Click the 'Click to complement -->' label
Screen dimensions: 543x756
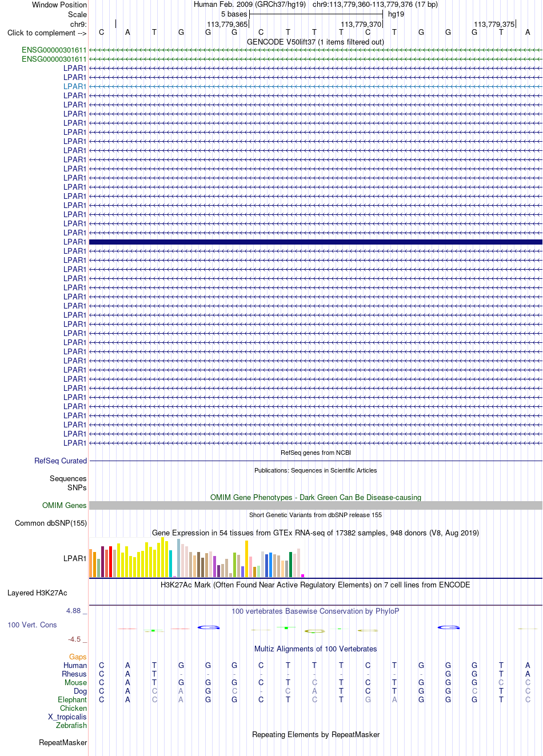47,33
